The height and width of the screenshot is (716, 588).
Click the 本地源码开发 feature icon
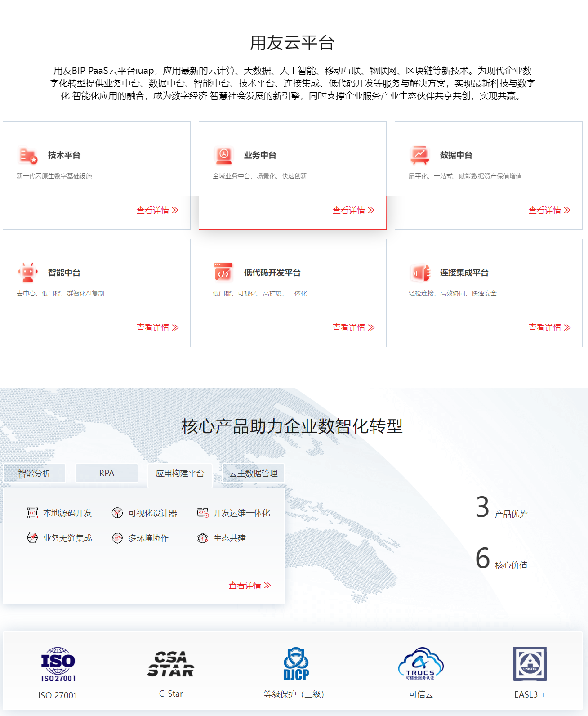(32, 513)
